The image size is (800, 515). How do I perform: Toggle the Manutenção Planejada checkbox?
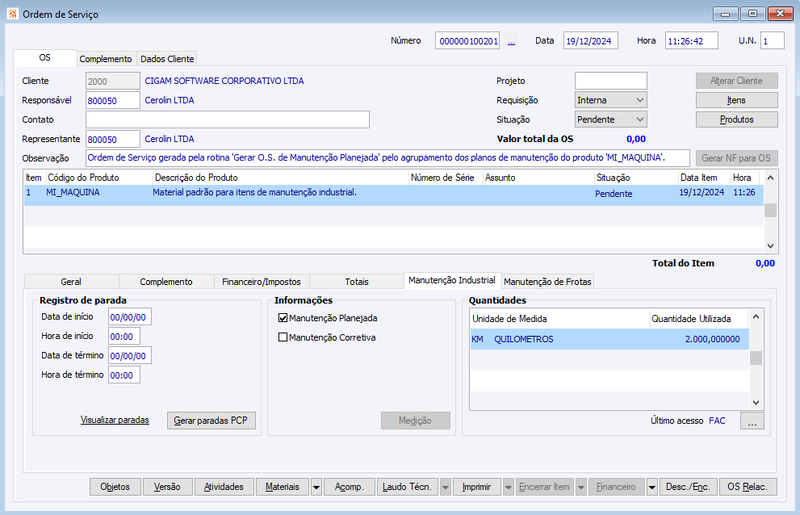pos(283,318)
